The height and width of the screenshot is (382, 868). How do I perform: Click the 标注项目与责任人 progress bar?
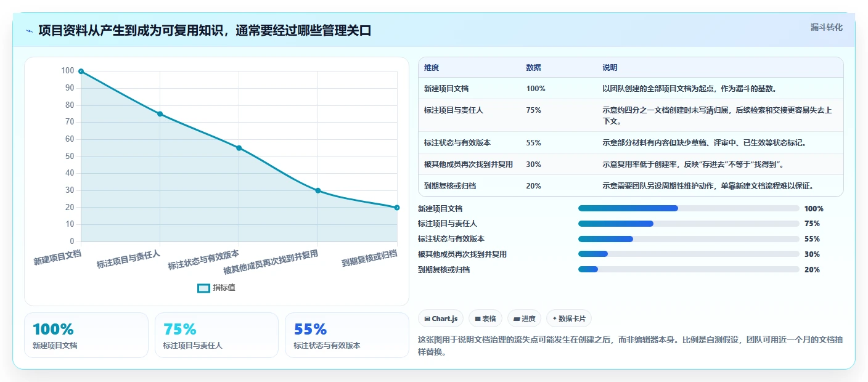click(689, 224)
